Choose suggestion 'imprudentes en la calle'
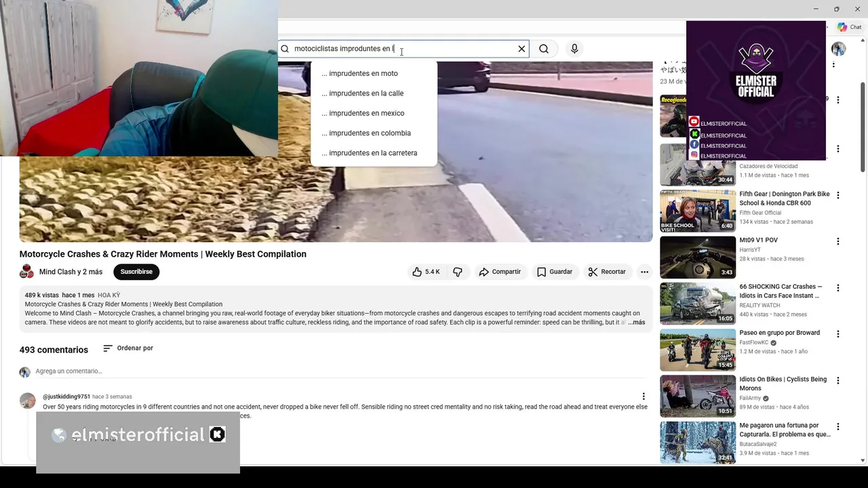Image resolution: width=868 pixels, height=488 pixels. pyautogui.click(x=374, y=94)
